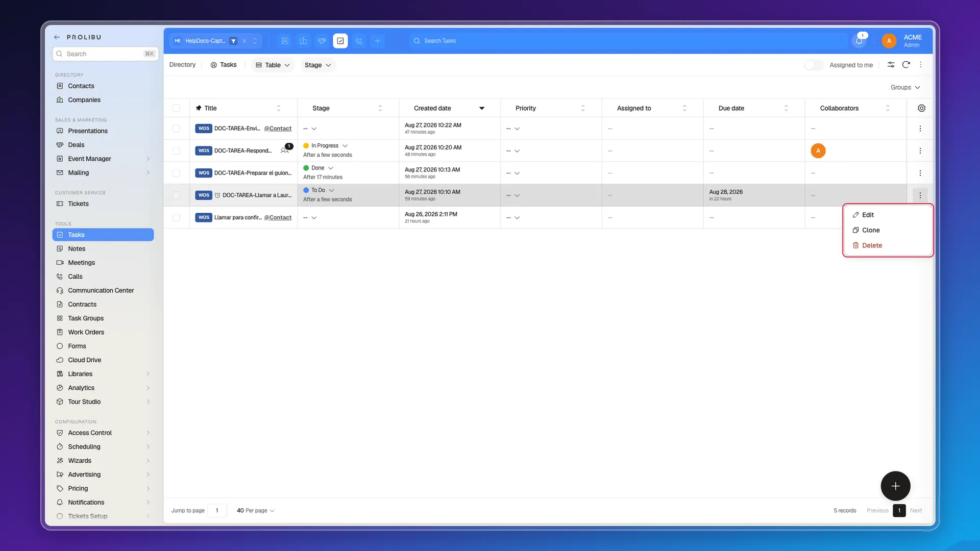
Task: Check the DOC-TAREA-Respond row checkbox
Action: pyautogui.click(x=176, y=151)
